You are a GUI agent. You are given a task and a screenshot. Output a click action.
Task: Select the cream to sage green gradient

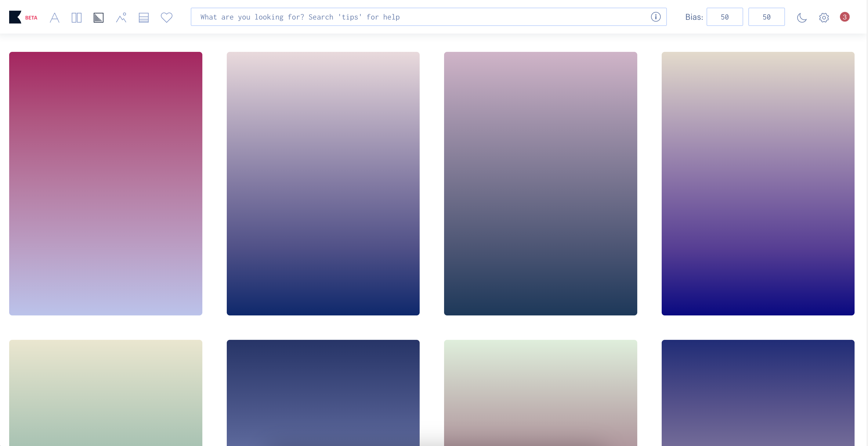pos(106,392)
